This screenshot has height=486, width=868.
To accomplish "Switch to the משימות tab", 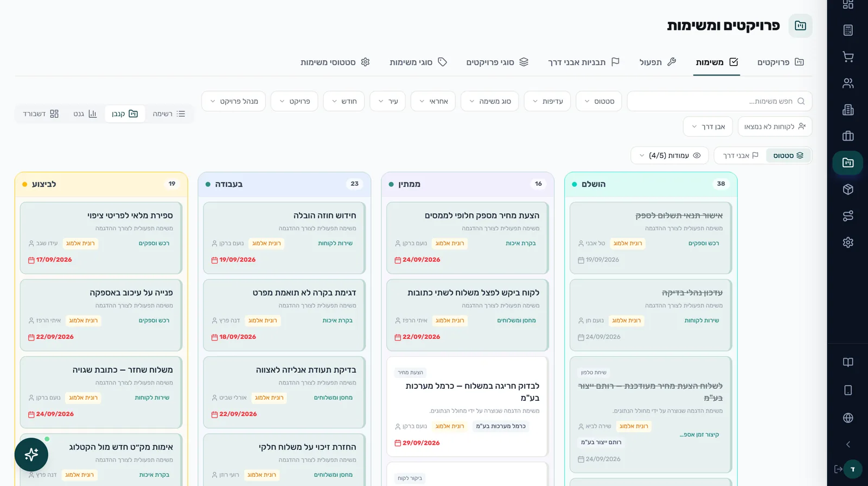I will pos(717,62).
